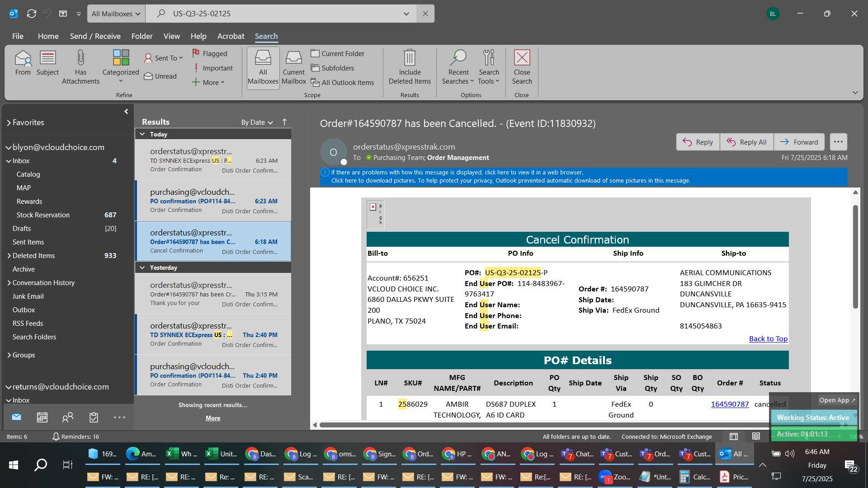This screenshot has height=488, width=868.
Task: Switch to Calendar view icon
Action: (42, 417)
